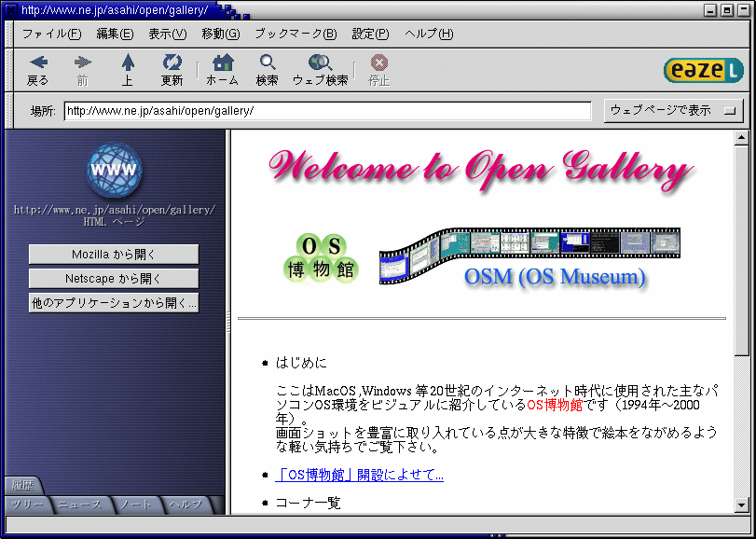Click the Web Search (ウェブ検索) icon
756x539 pixels.
pyautogui.click(x=320, y=63)
